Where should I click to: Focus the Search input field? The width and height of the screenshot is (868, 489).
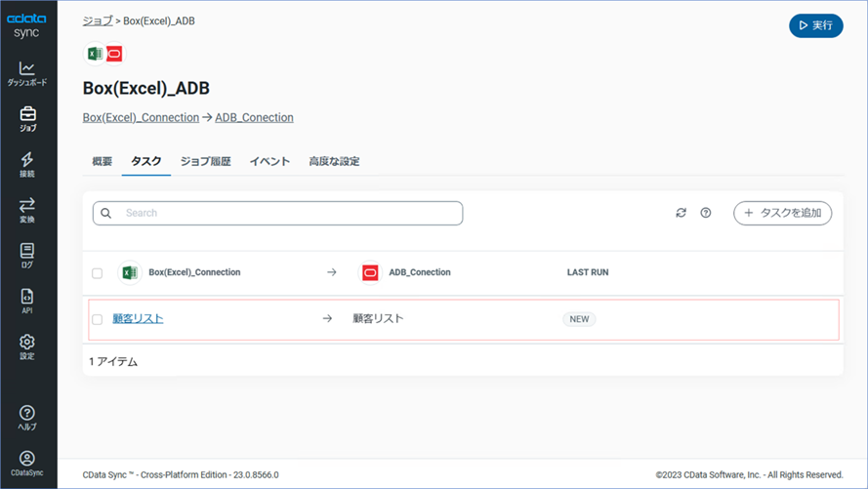[278, 213]
